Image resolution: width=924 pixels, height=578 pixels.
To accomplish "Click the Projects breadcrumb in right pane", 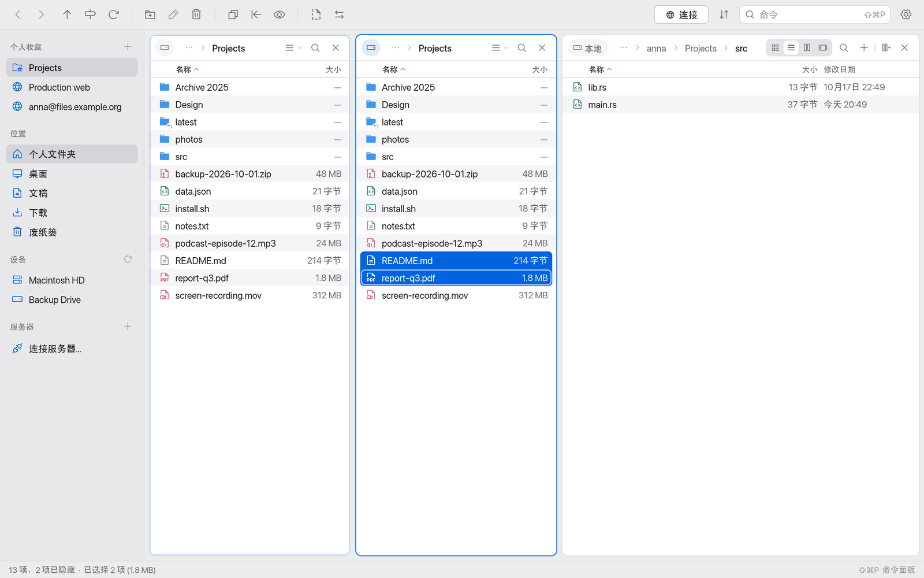I will point(701,49).
